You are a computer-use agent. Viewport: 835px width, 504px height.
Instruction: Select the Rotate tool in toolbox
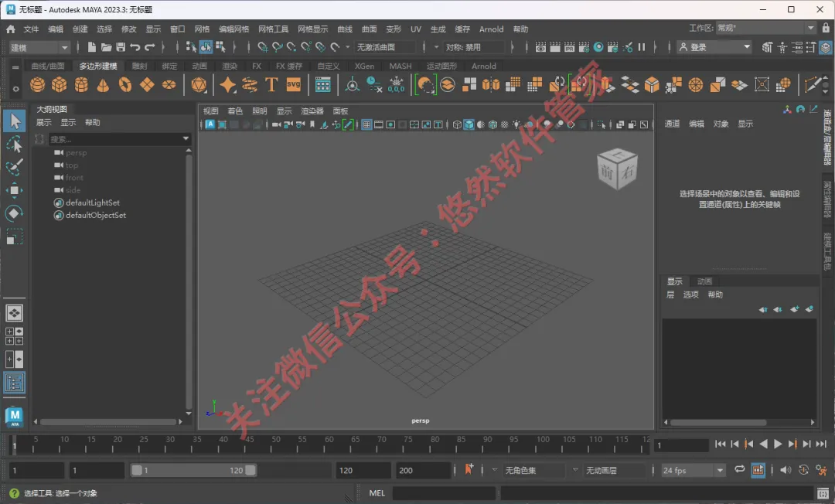(15, 213)
